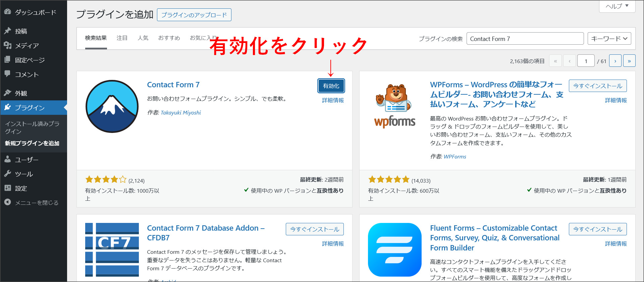The image size is (644, 282).
Task: Open the キーワード search type dropdown
Action: point(609,39)
